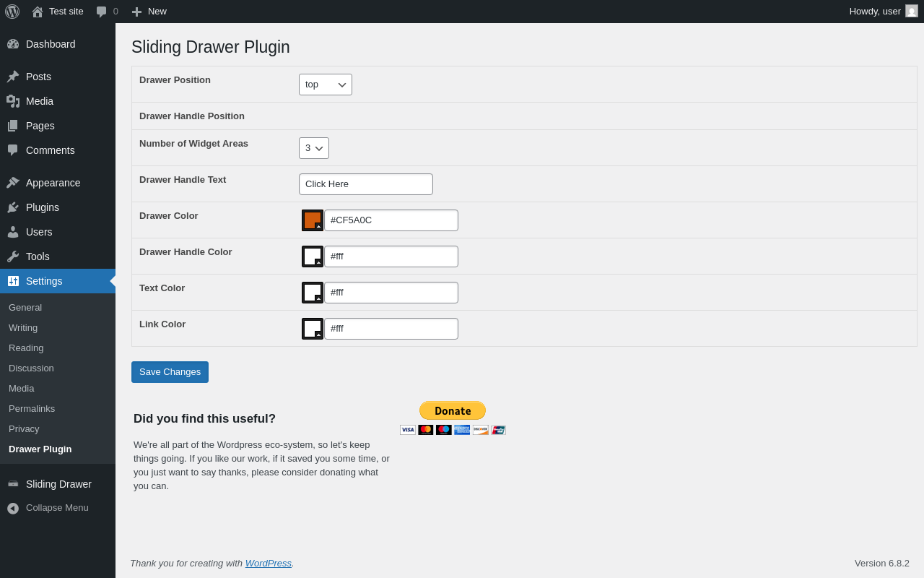This screenshot has height=578, width=924.
Task: Go to the Posts menu label
Action: 38,77
